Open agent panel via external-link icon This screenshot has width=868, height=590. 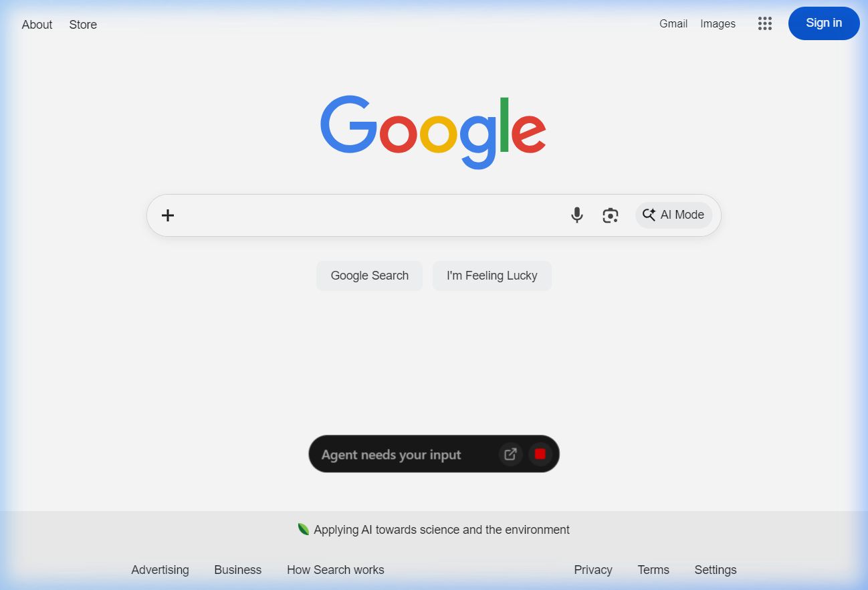(x=510, y=454)
